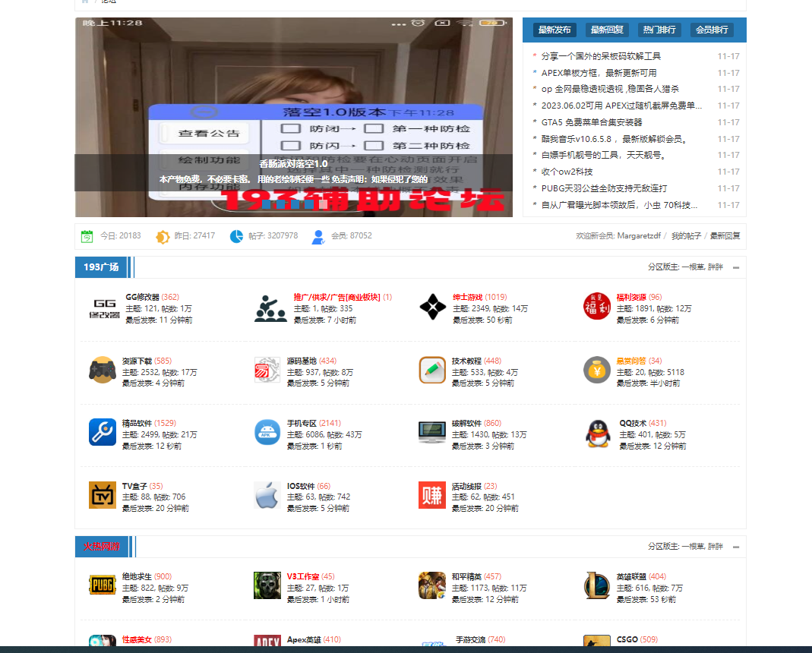Open the 破解软件 monitor icon
The width and height of the screenshot is (812, 653).
432,432
